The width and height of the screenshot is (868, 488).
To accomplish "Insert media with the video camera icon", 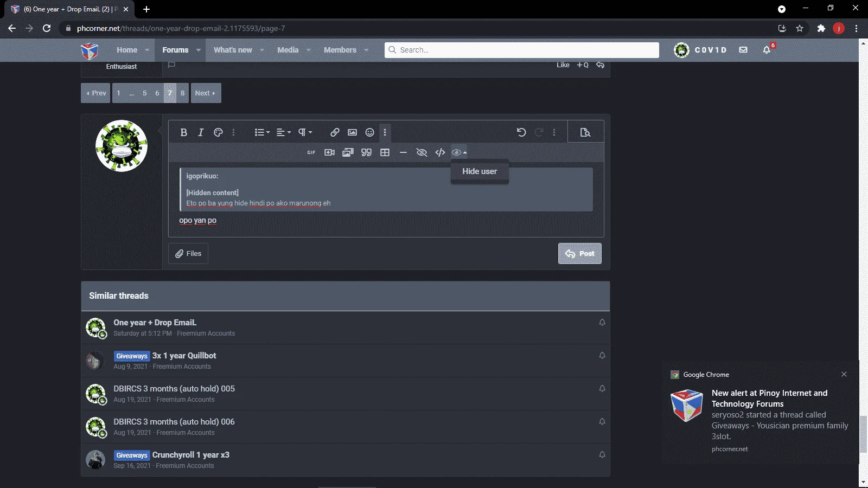I will [329, 152].
